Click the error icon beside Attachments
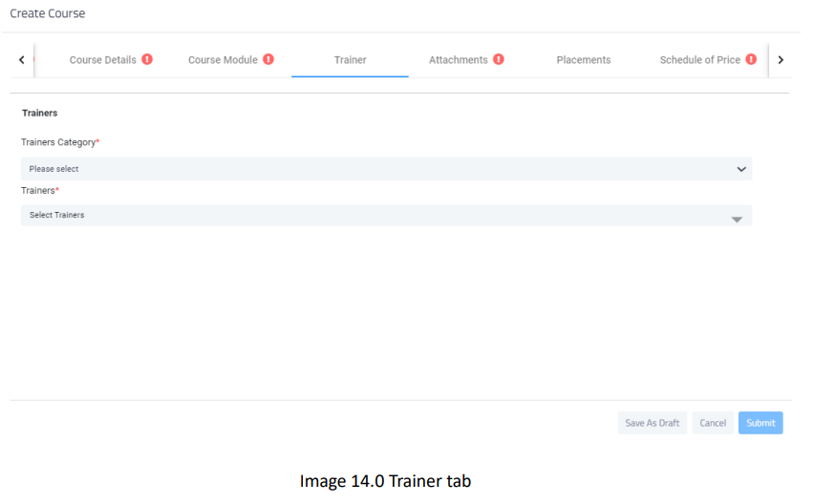 (x=499, y=59)
